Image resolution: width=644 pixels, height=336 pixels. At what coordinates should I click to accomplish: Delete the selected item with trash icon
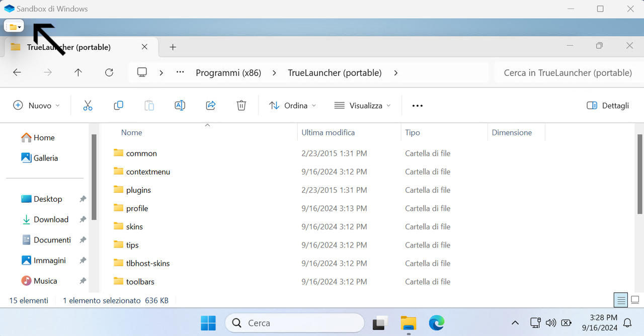pos(242,106)
